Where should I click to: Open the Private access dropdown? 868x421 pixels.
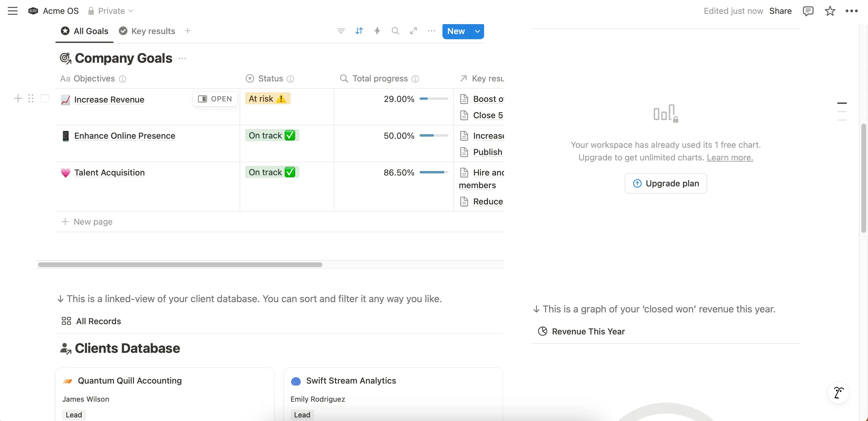tap(110, 11)
